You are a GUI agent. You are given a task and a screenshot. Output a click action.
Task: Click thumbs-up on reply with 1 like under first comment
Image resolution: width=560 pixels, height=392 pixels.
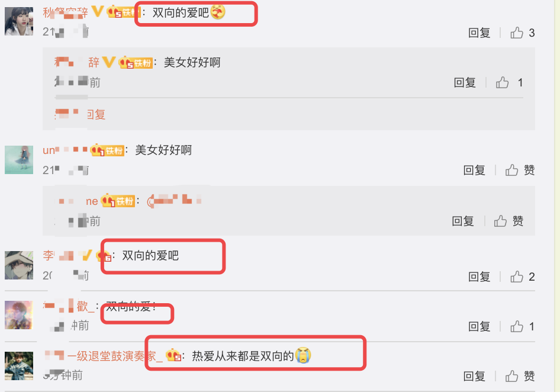coord(502,82)
